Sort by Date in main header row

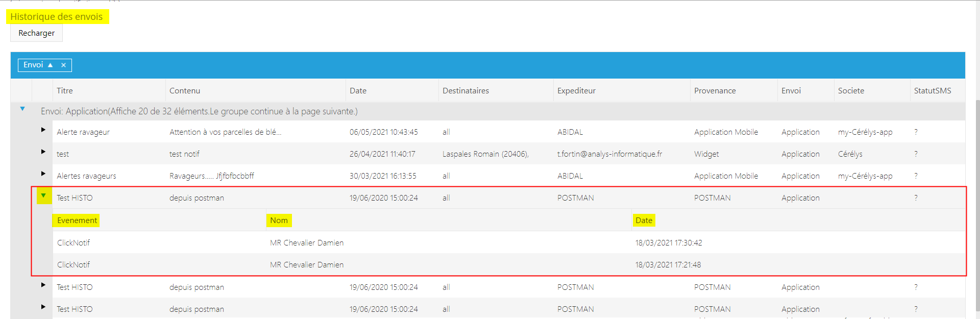coord(358,91)
